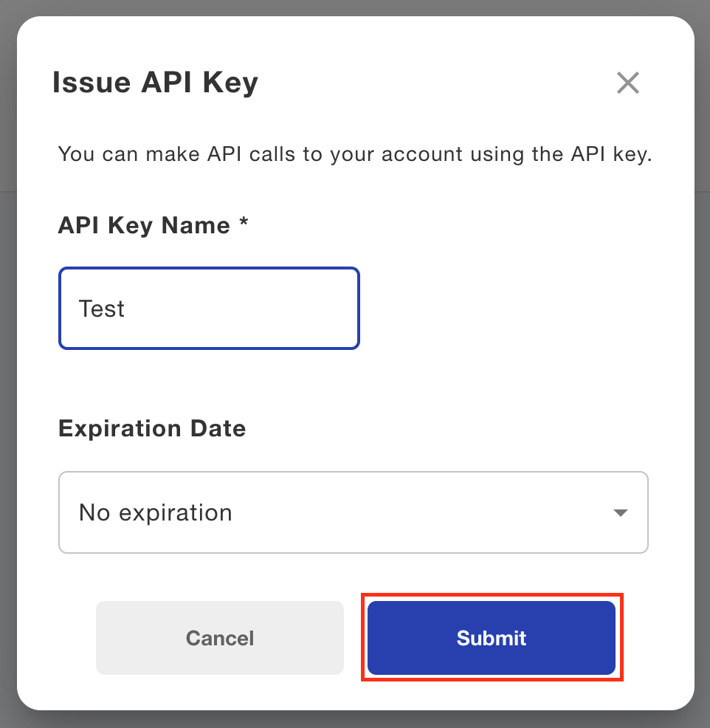The height and width of the screenshot is (728, 710).
Task: Click the "No expiration" selected value text
Action: tap(156, 512)
